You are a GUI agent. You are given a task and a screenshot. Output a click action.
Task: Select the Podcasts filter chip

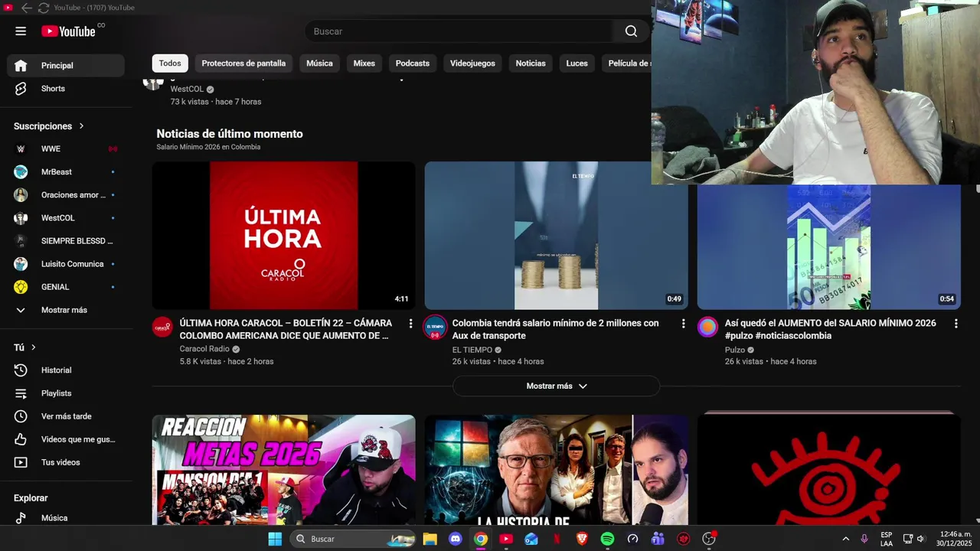click(x=413, y=64)
